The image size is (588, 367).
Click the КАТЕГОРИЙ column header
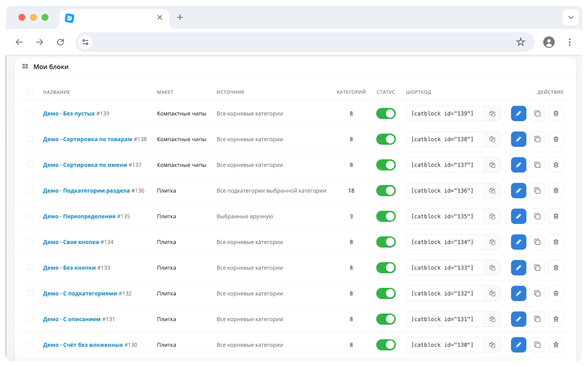(x=351, y=92)
